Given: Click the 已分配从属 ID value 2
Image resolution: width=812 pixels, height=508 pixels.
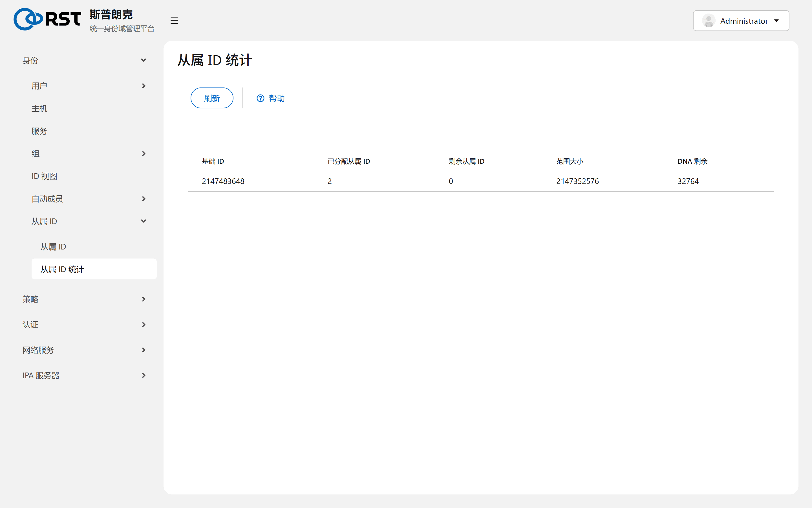Looking at the screenshot, I should [330, 181].
